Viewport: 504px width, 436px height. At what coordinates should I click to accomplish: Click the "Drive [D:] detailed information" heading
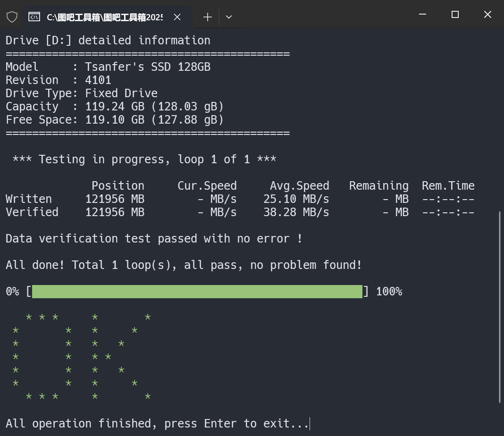click(108, 41)
